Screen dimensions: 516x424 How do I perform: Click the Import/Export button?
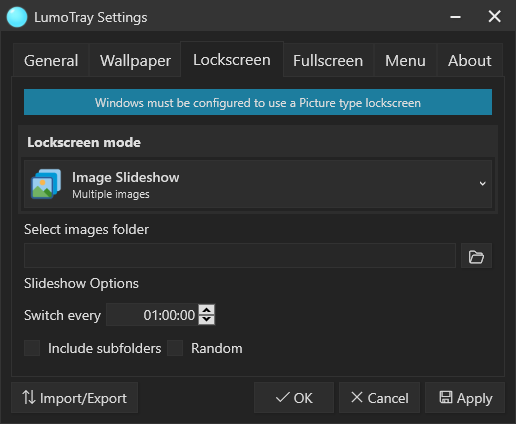pos(75,398)
